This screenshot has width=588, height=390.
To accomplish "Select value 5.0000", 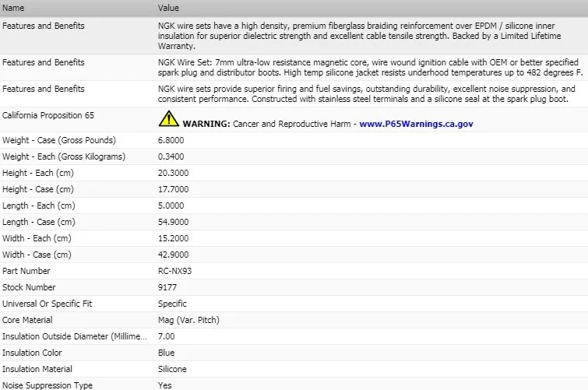I will (171, 206).
